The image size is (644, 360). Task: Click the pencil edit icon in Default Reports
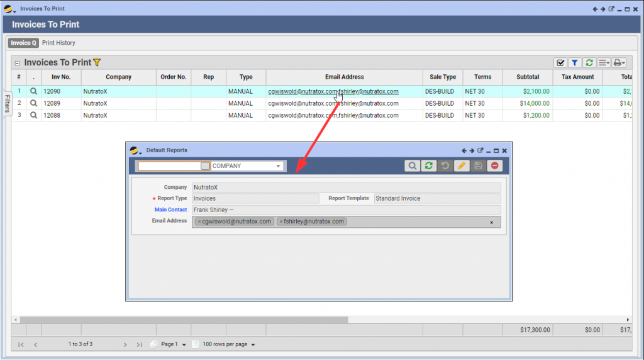point(462,166)
